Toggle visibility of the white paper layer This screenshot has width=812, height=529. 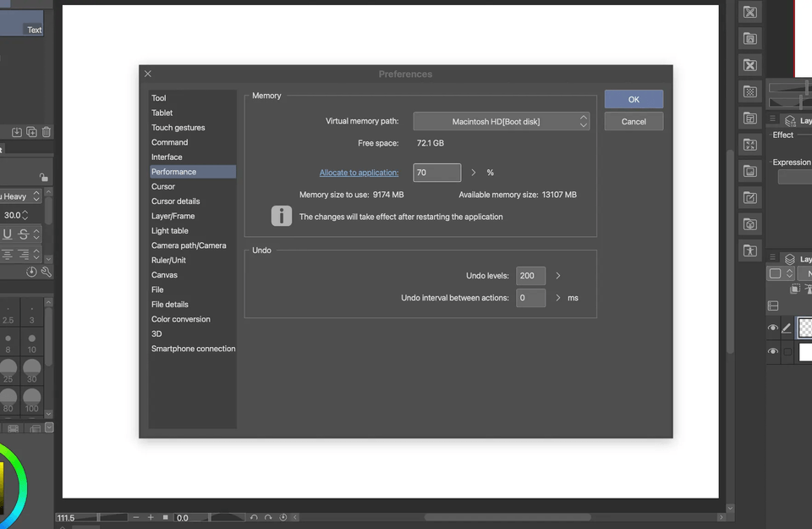[x=773, y=352]
